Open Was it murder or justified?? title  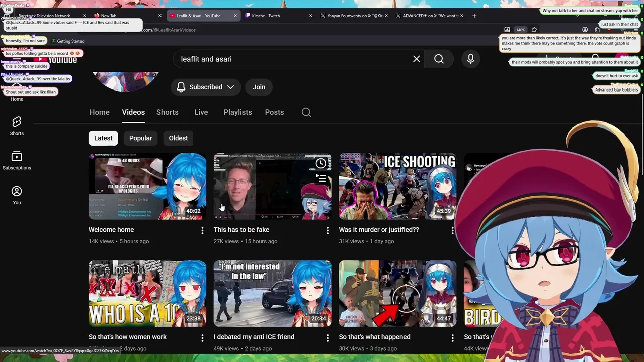[x=379, y=230]
